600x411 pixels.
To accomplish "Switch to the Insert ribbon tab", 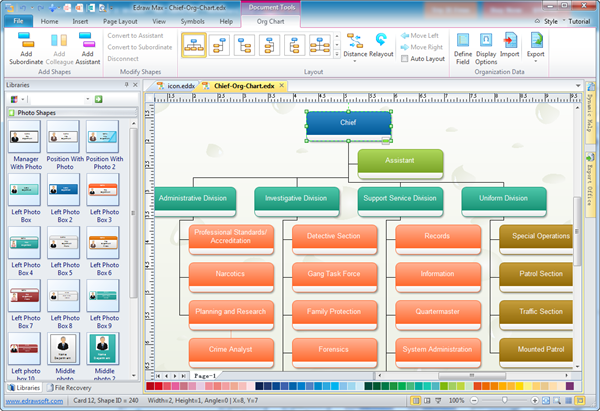I will click(80, 21).
